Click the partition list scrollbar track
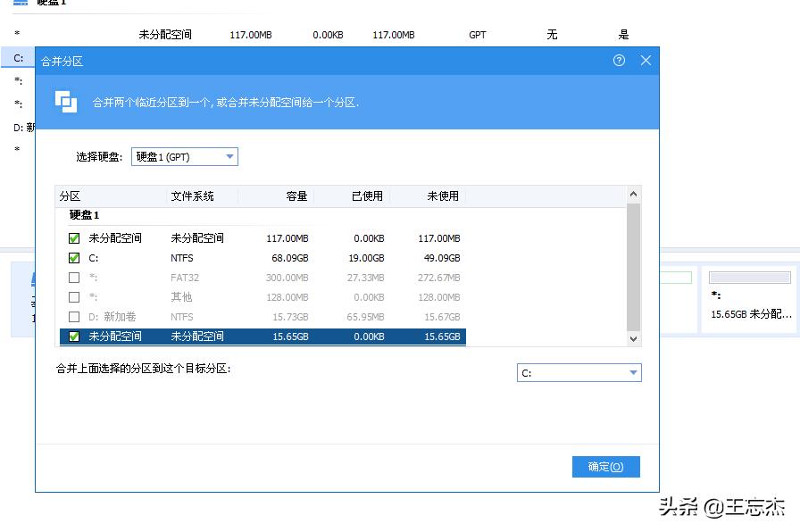The image size is (800, 532). point(633,268)
